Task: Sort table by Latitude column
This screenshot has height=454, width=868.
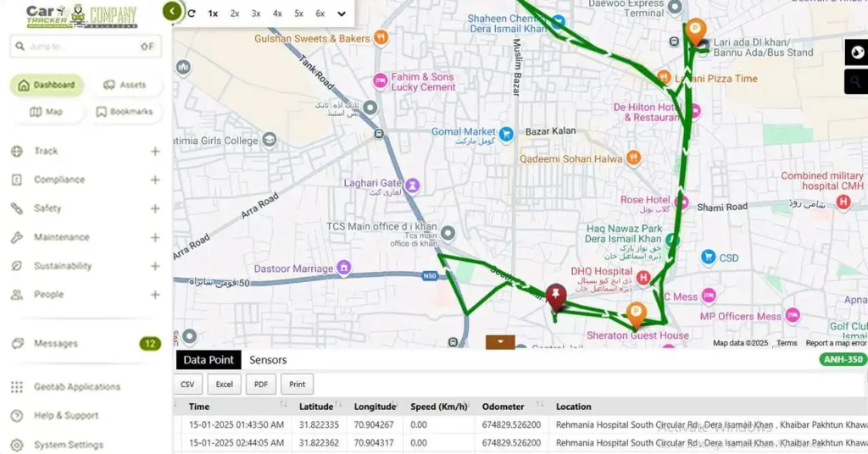Action: pyautogui.click(x=320, y=407)
